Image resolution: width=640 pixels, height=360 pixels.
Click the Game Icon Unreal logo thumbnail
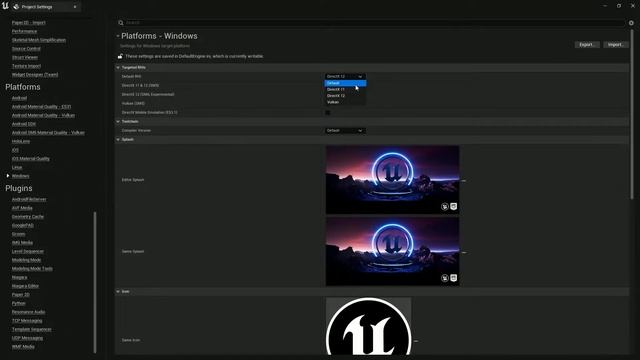click(x=368, y=326)
